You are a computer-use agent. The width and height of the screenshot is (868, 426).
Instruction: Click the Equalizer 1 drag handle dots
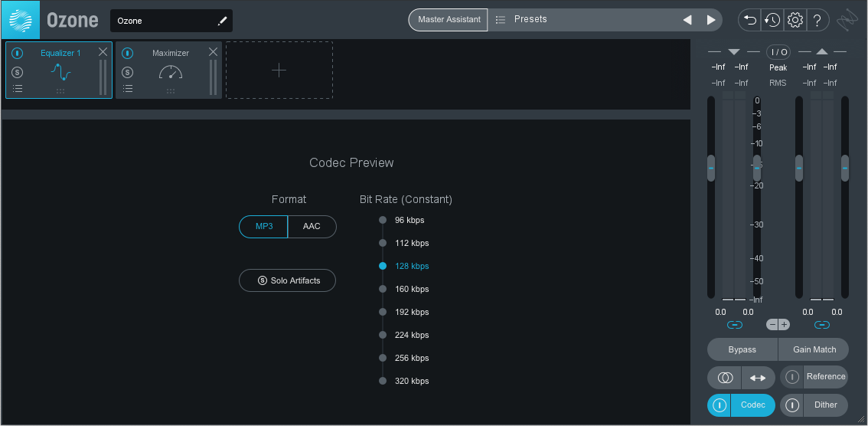point(60,91)
